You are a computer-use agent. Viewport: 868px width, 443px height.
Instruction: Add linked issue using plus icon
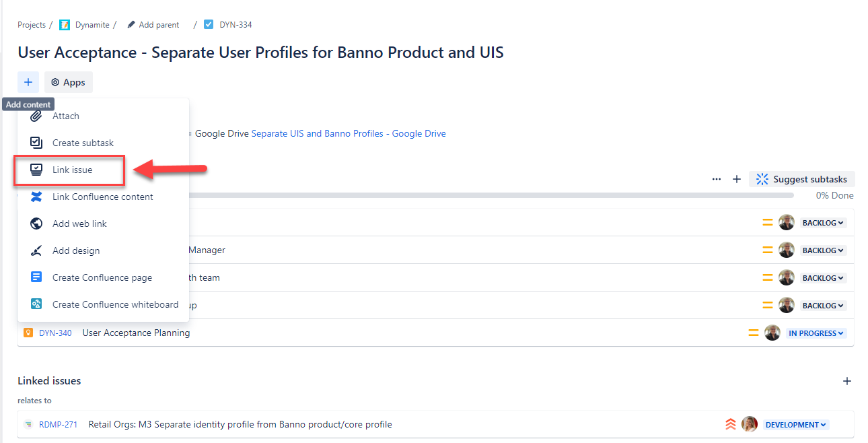(847, 381)
